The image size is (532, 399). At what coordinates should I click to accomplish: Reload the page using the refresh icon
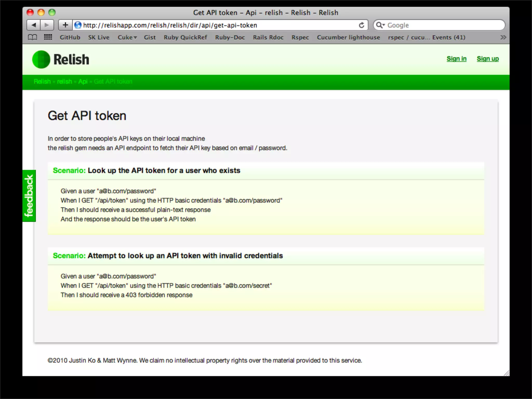click(x=361, y=25)
